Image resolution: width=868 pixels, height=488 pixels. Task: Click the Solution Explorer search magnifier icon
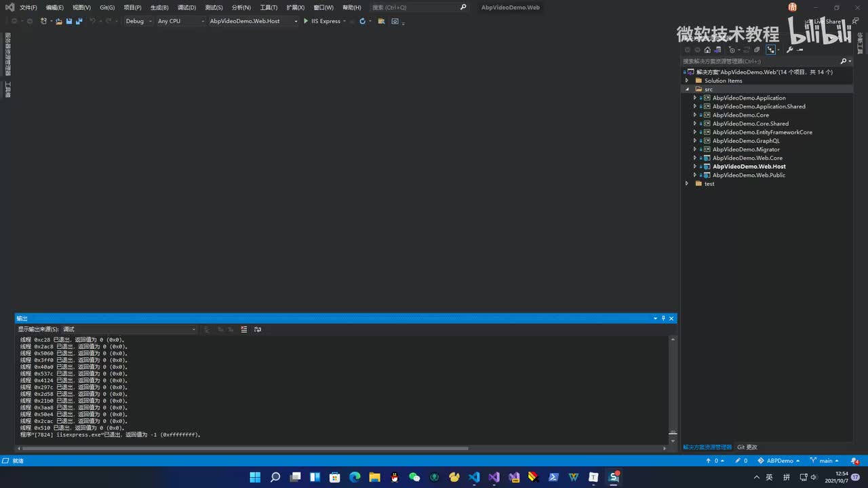[844, 61]
